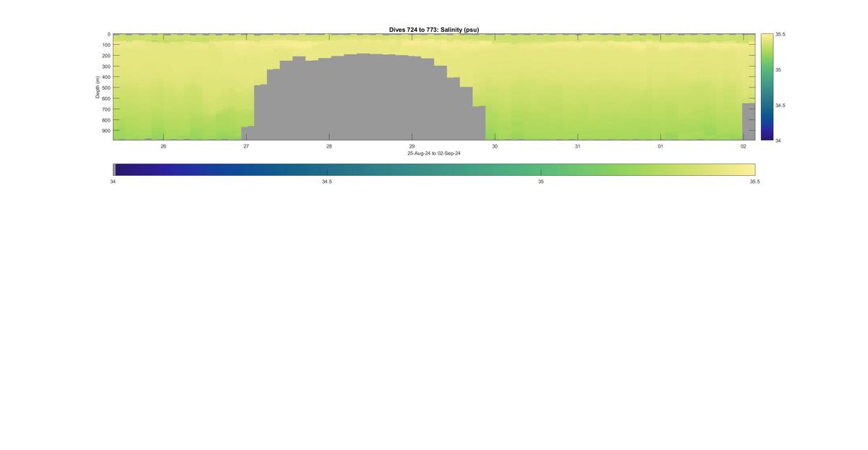Screen dimensions: 868x450
Task: Click "35.5" label under the horizontal colorbar
Action: tap(755, 182)
